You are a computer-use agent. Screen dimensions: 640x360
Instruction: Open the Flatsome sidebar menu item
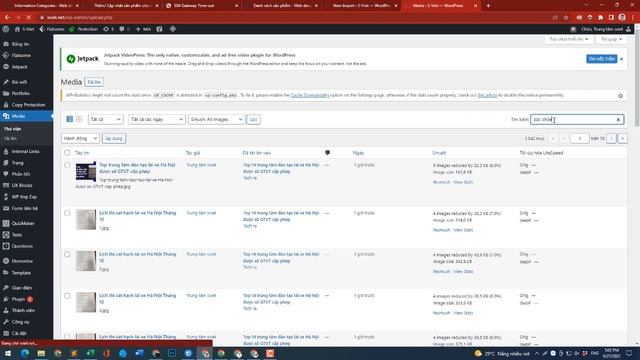20,55
